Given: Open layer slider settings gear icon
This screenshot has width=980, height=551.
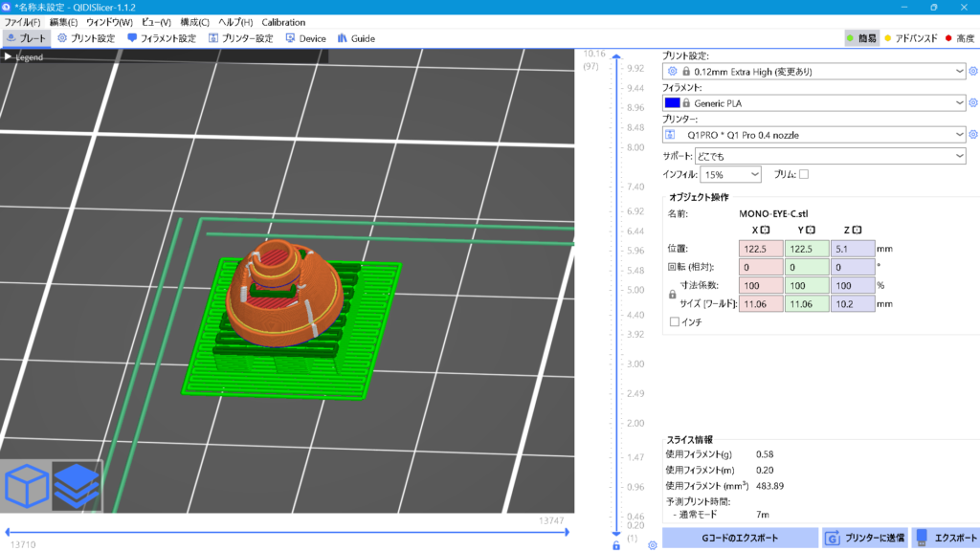Looking at the screenshot, I should (x=652, y=545).
